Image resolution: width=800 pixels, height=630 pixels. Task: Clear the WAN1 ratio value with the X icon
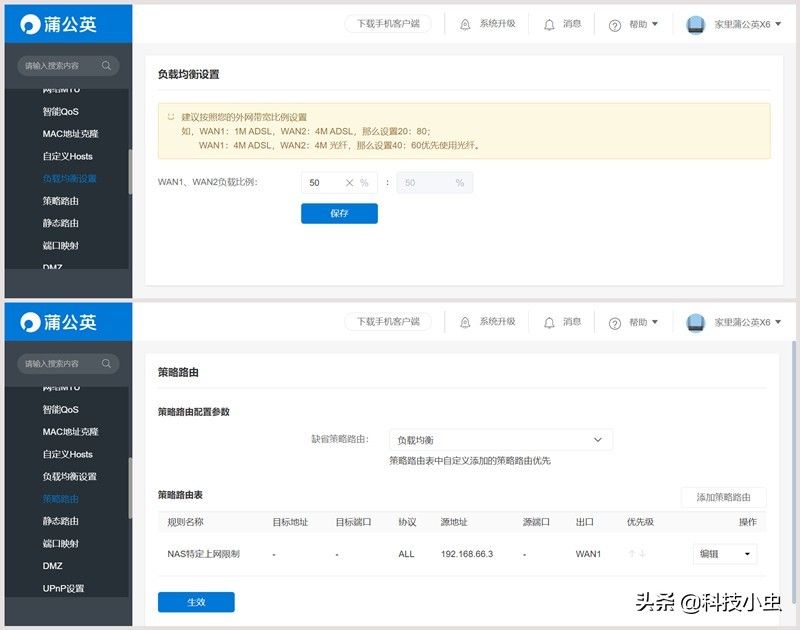point(349,183)
